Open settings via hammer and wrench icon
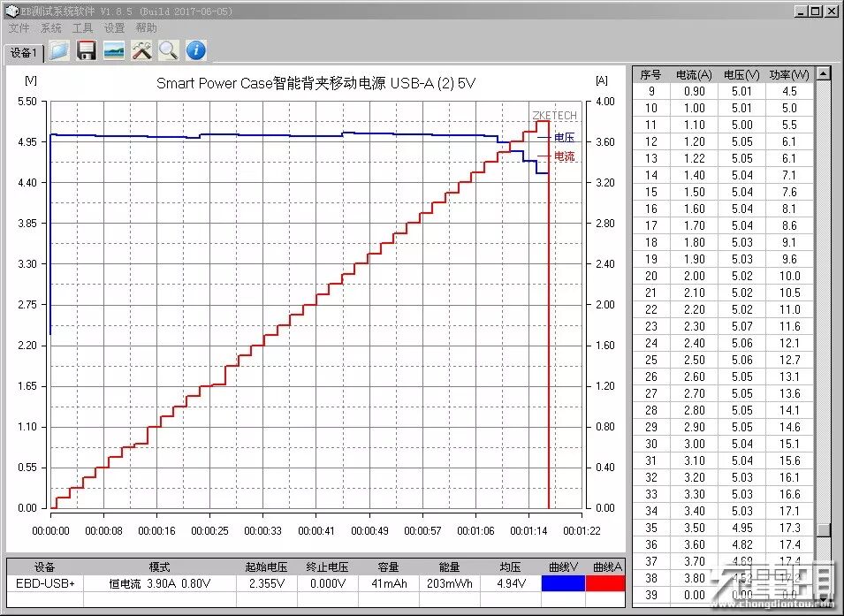The height and width of the screenshot is (616, 844). pyautogui.click(x=141, y=50)
